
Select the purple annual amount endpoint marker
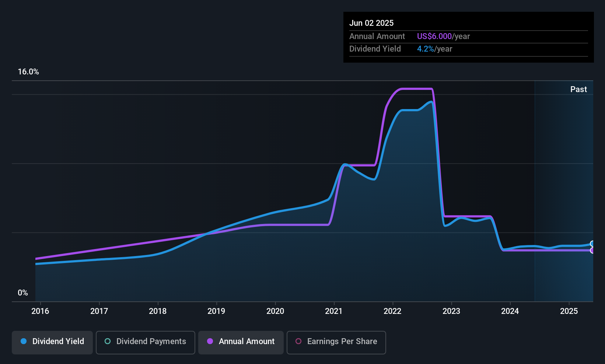pos(592,251)
